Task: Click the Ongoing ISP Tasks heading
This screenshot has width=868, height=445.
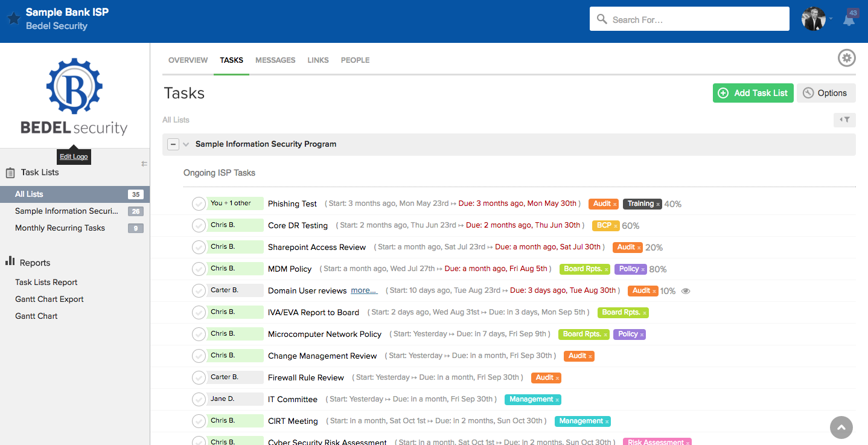Action: (220, 173)
